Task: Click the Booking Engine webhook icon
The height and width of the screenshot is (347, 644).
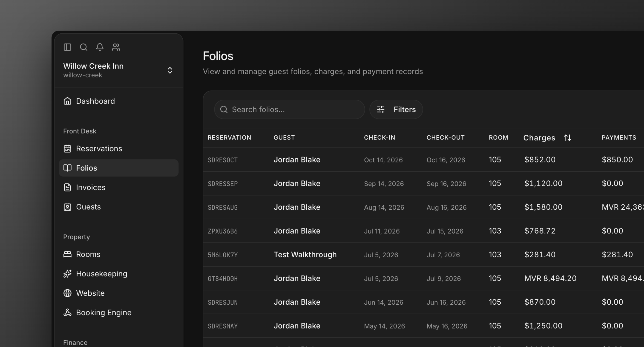Action: [x=67, y=312]
